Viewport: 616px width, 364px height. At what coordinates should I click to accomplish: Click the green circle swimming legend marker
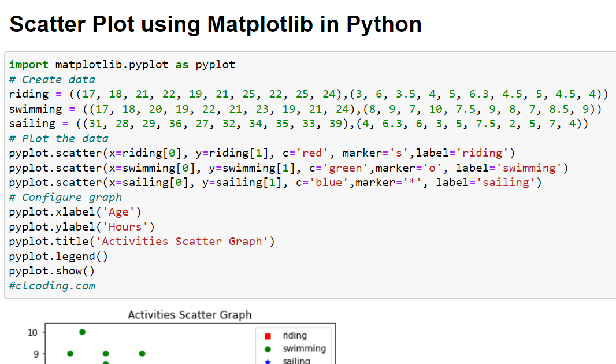pos(268,349)
